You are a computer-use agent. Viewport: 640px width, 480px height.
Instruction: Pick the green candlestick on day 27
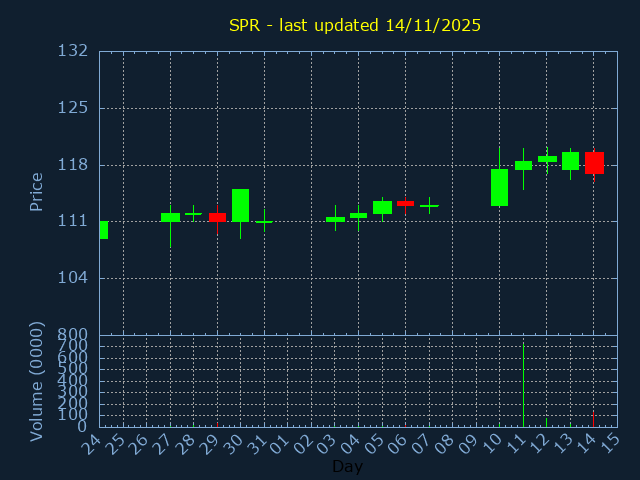[170, 217]
